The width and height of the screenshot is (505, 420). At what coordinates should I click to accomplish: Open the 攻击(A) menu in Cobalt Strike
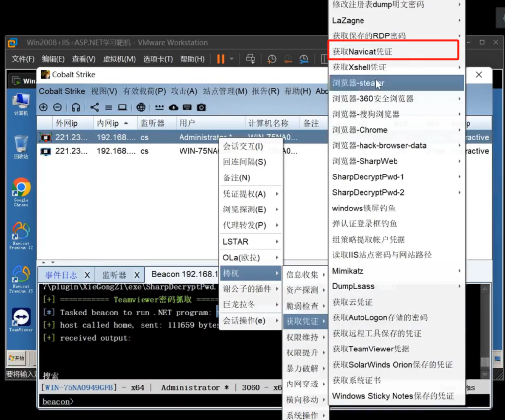tap(184, 91)
